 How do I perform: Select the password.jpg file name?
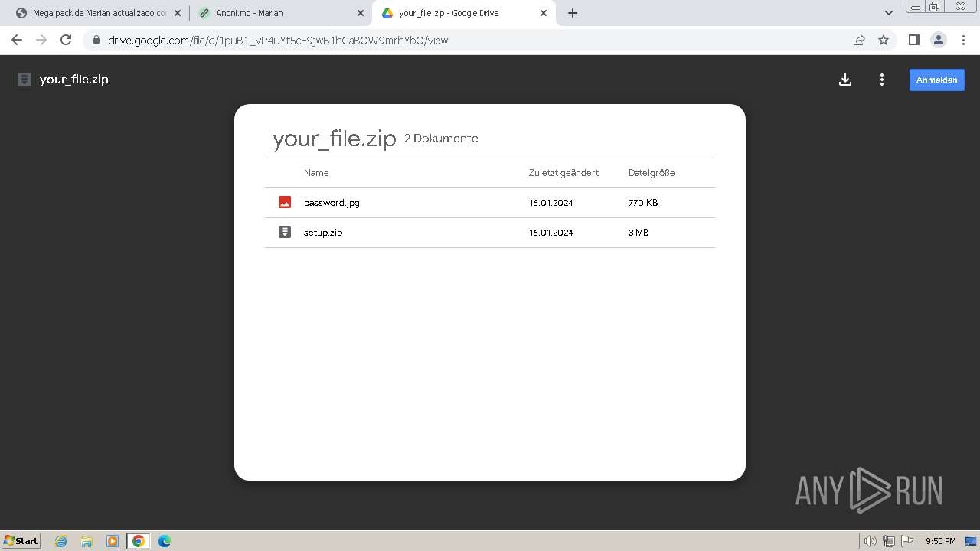332,203
